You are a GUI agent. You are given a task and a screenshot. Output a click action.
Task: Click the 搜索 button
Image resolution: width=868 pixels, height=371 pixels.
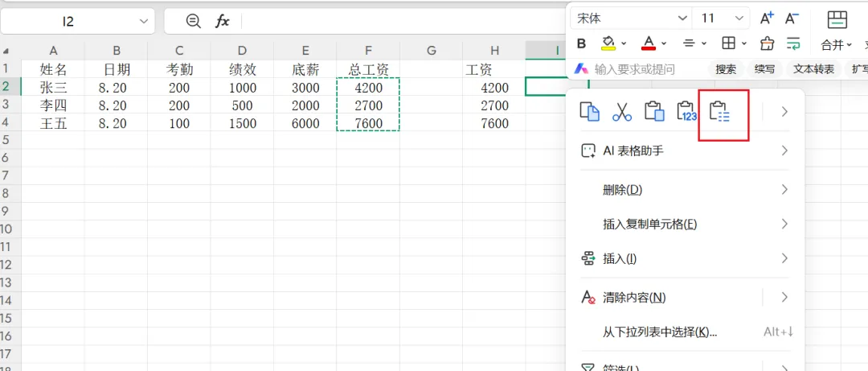tap(725, 69)
